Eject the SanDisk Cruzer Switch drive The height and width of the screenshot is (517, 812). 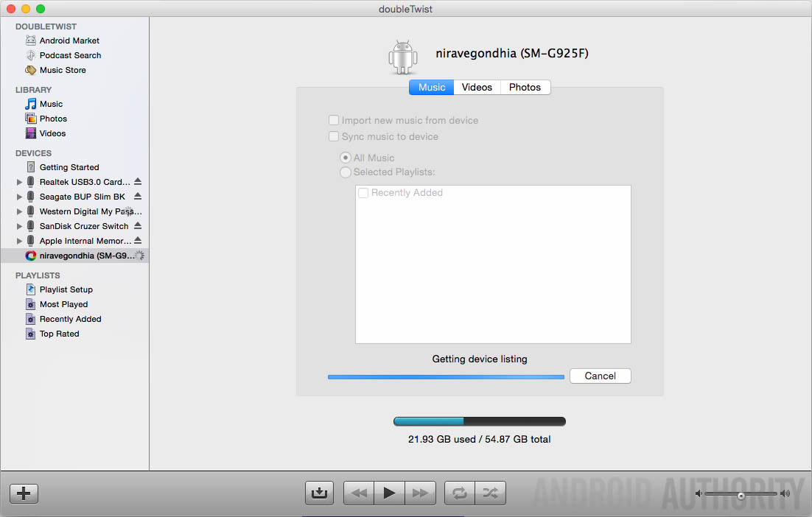click(138, 225)
